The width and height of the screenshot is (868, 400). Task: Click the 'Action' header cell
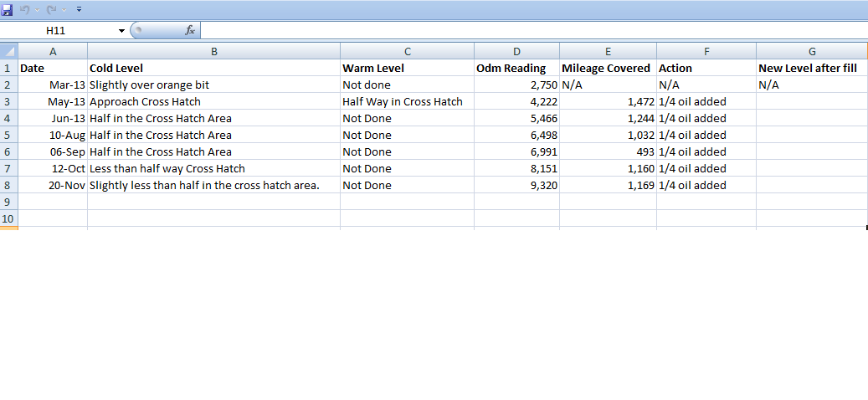(x=707, y=68)
